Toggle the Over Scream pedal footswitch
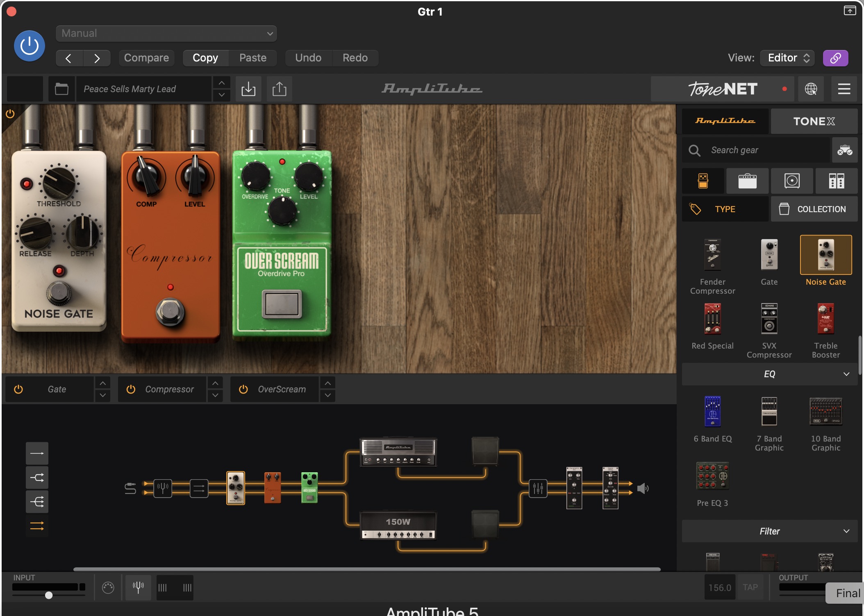 click(282, 304)
